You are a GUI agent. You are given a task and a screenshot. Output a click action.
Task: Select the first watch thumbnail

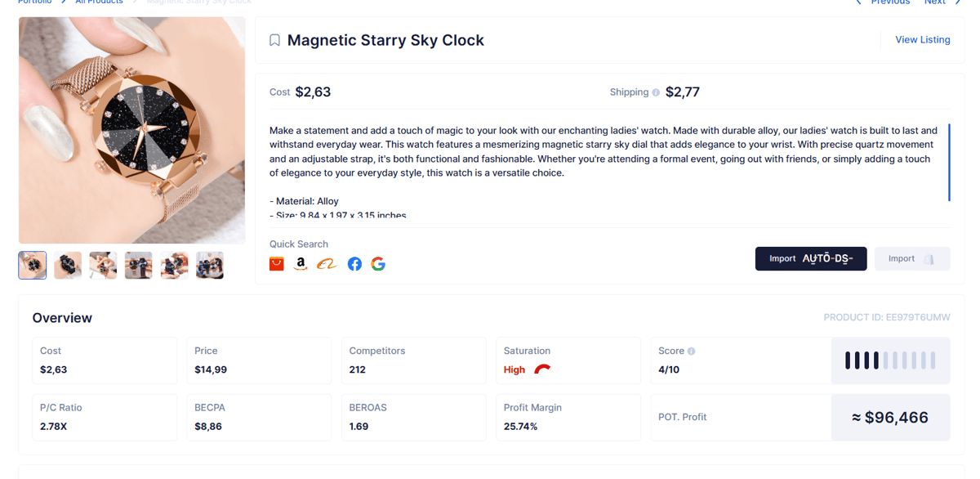(x=33, y=266)
